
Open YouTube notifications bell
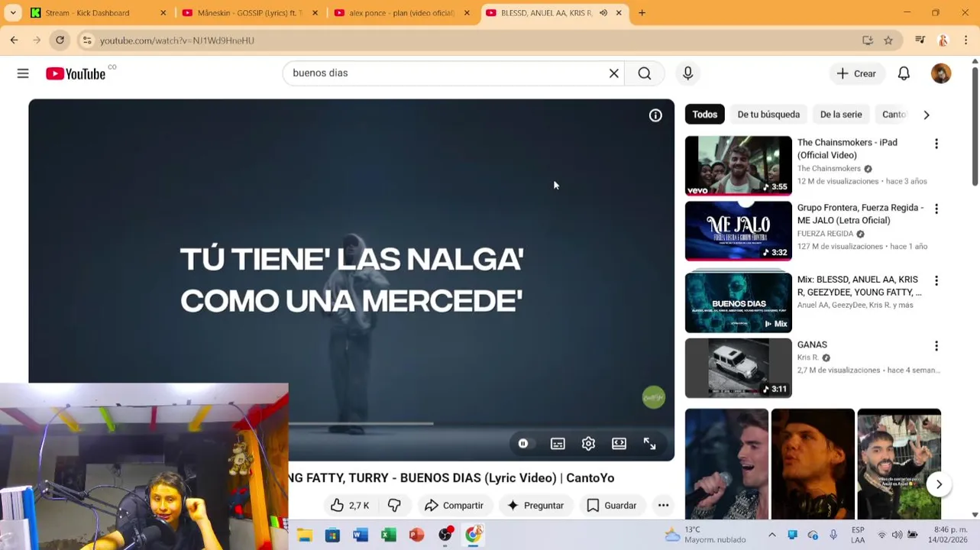point(904,73)
